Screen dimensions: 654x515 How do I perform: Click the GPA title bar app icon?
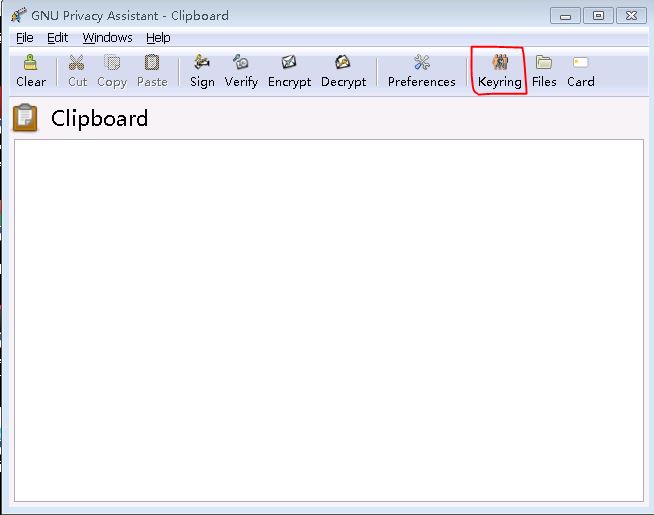18,15
